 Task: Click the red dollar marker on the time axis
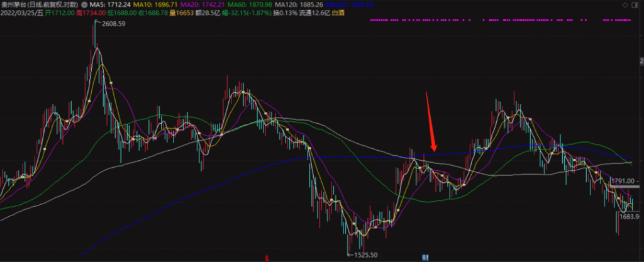[267, 258]
